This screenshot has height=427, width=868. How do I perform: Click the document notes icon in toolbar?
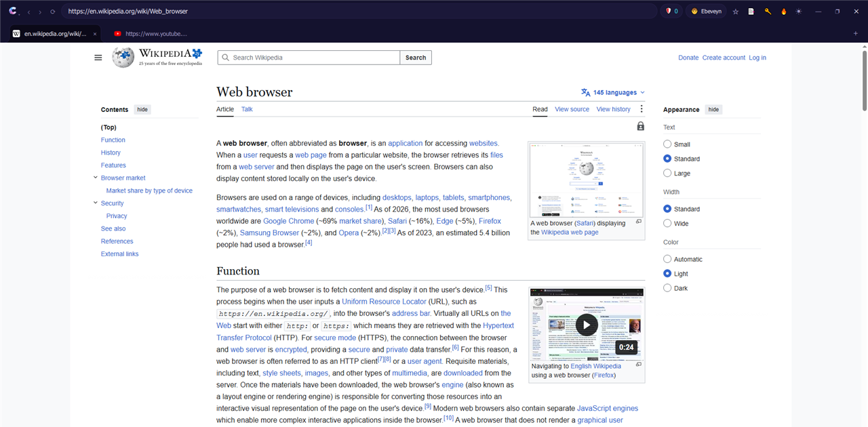coord(751,12)
